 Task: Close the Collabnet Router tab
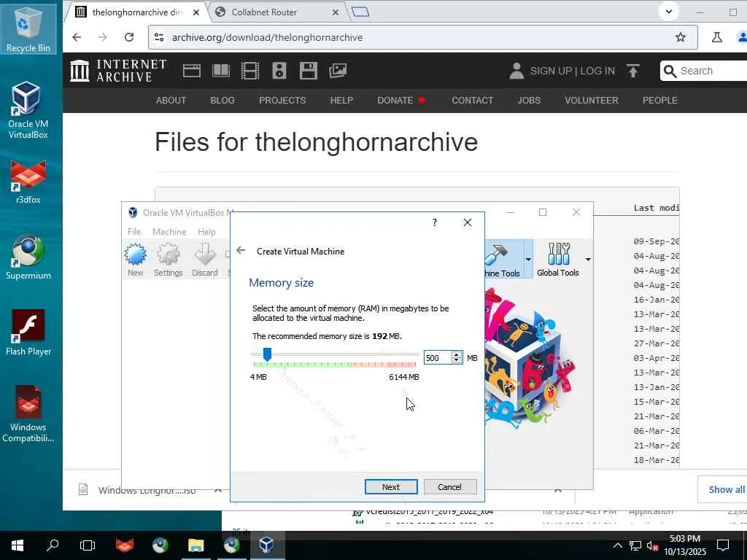click(x=336, y=12)
